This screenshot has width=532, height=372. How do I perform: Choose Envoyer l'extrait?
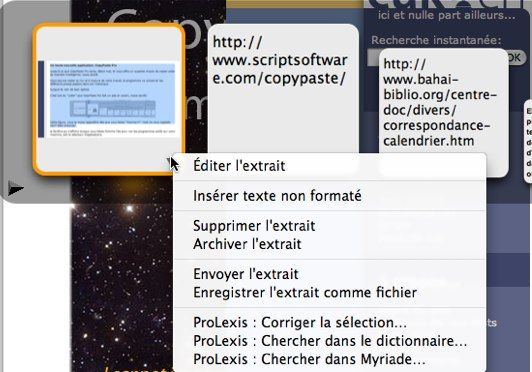[x=329, y=274]
